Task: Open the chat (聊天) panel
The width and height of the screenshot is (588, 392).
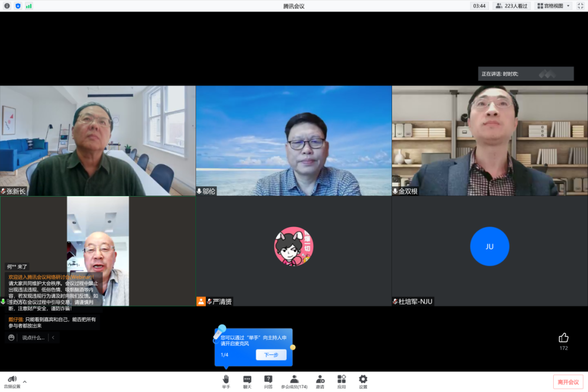Action: click(247, 379)
